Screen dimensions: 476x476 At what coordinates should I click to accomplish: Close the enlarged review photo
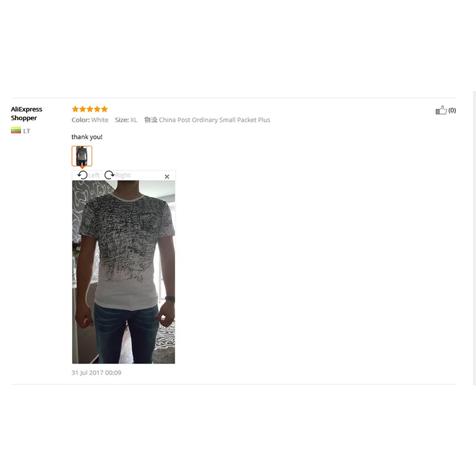167,176
